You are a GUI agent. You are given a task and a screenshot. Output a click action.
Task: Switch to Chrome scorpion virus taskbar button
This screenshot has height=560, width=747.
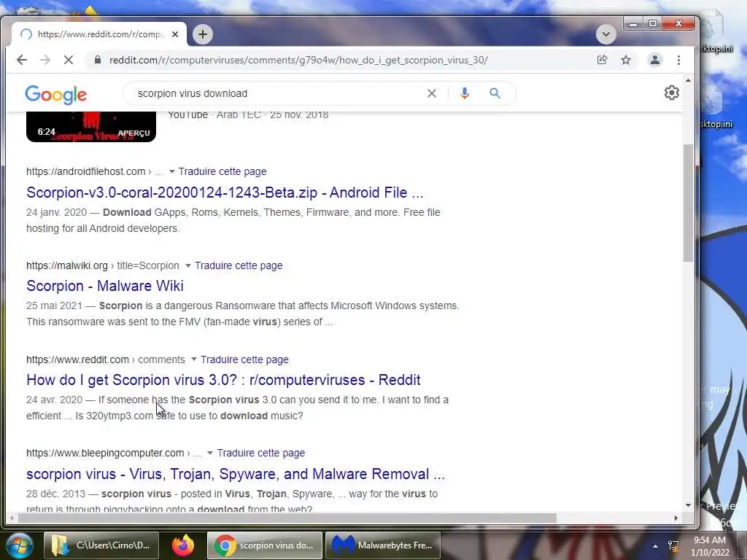264,545
